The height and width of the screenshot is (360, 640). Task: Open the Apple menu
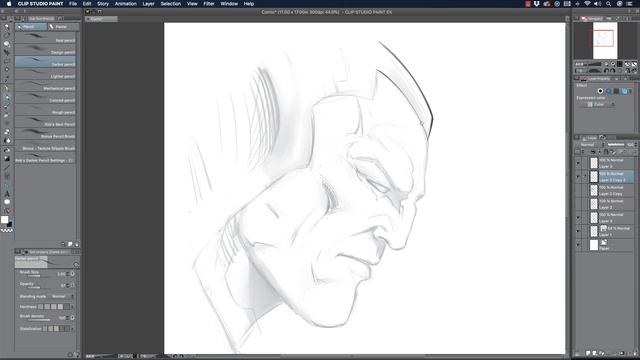pos(9,4)
